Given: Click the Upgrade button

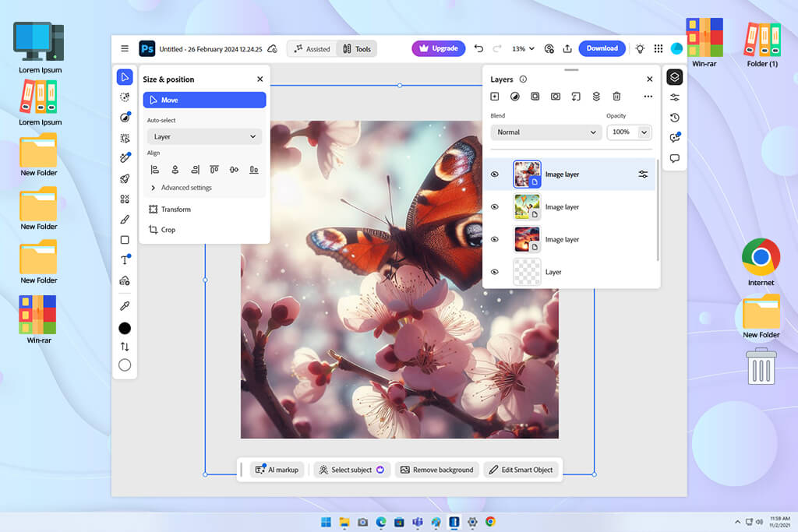Looking at the screenshot, I should [438, 48].
